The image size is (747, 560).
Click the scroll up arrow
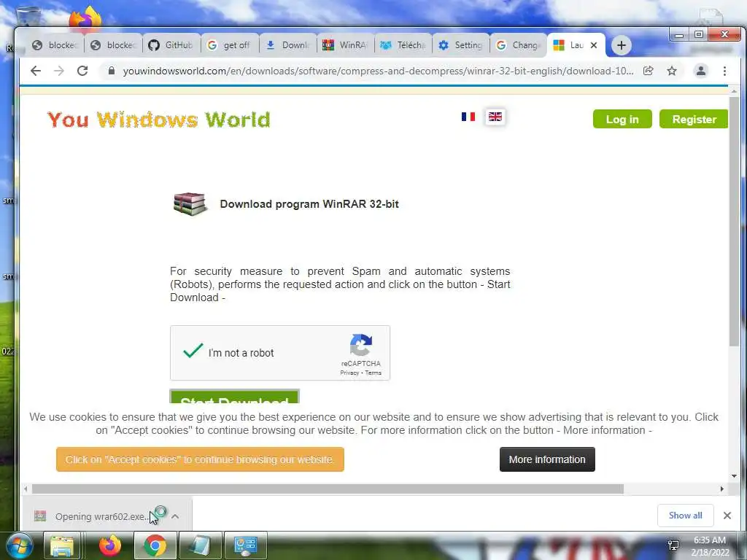734,90
